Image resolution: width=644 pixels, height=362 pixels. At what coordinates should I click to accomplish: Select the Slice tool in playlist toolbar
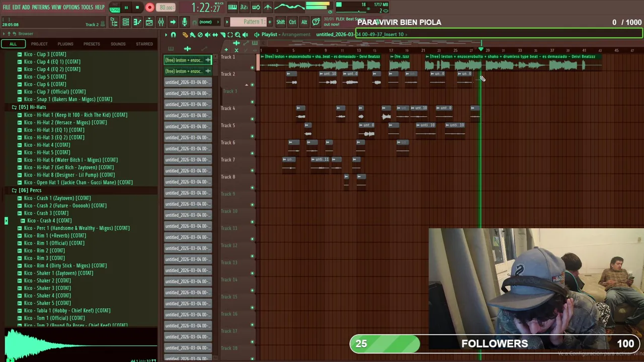coord(222,35)
